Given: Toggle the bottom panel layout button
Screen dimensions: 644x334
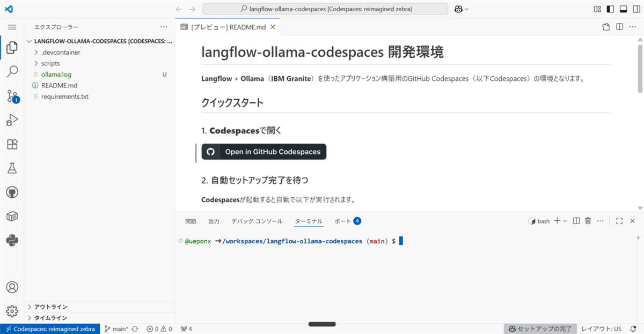Looking at the screenshot, I should pyautogui.click(x=623, y=9).
